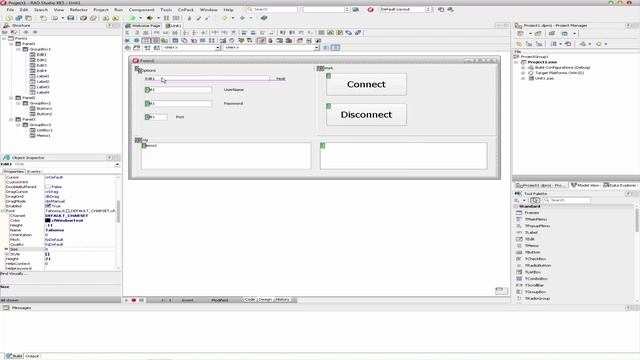The image size is (640, 360).
Task: Click the Memo1 text area on the form
Action: click(x=226, y=156)
